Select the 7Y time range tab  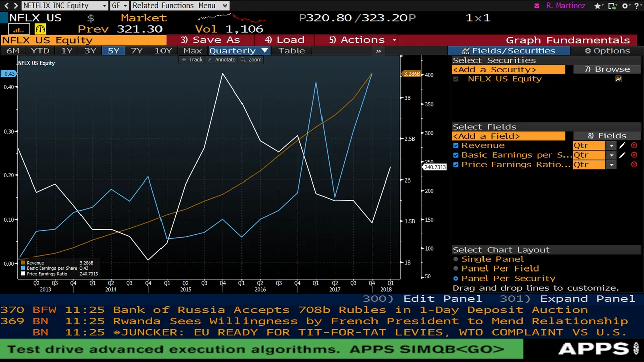[x=137, y=51]
